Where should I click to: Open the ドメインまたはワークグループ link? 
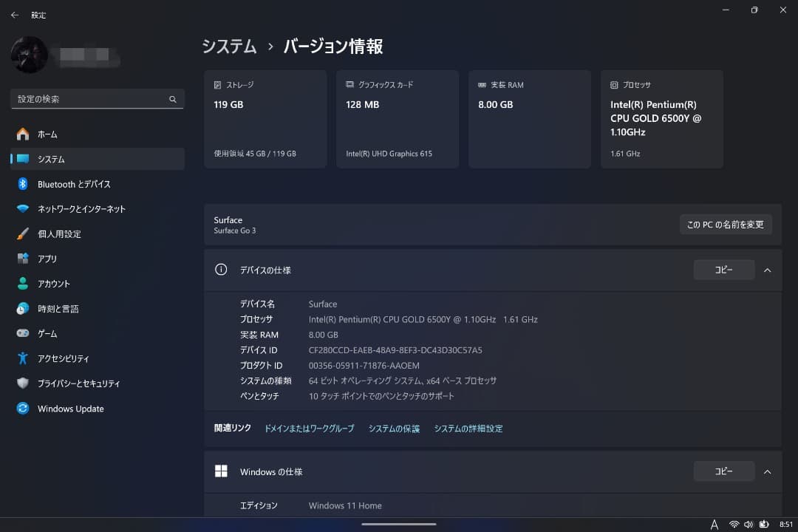click(x=309, y=429)
